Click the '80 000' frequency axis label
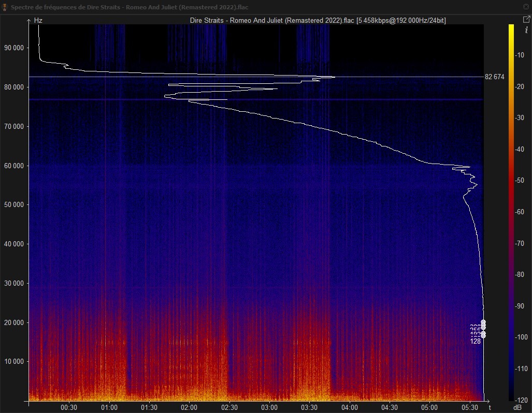This screenshot has height=413, width=532. pyautogui.click(x=14, y=87)
